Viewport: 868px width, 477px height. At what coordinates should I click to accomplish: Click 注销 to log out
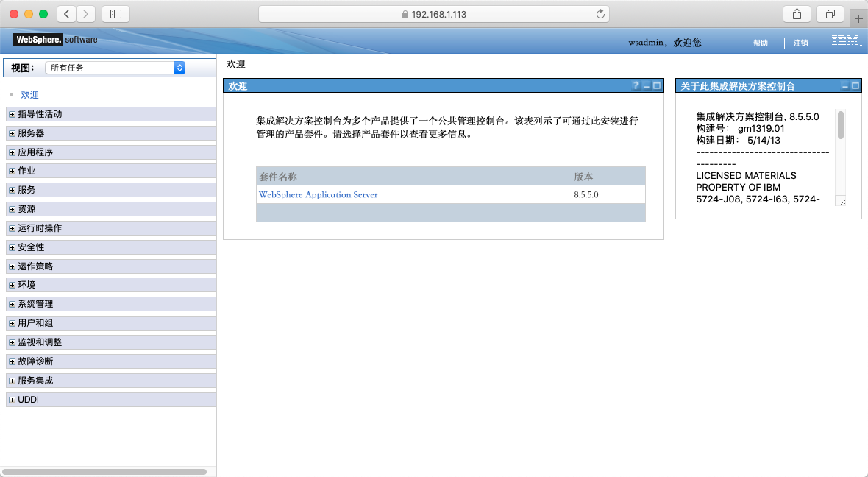click(800, 43)
